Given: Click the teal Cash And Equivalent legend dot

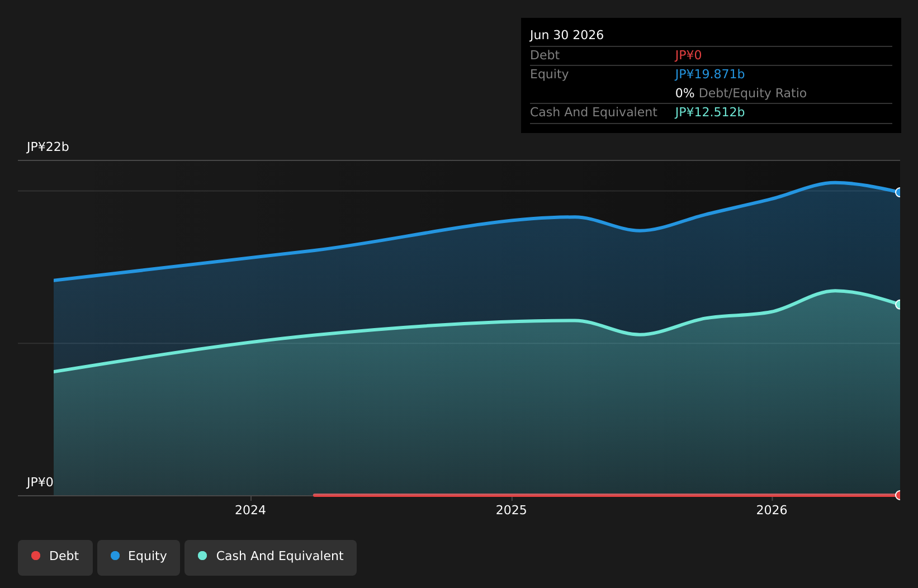Looking at the screenshot, I should pos(202,556).
